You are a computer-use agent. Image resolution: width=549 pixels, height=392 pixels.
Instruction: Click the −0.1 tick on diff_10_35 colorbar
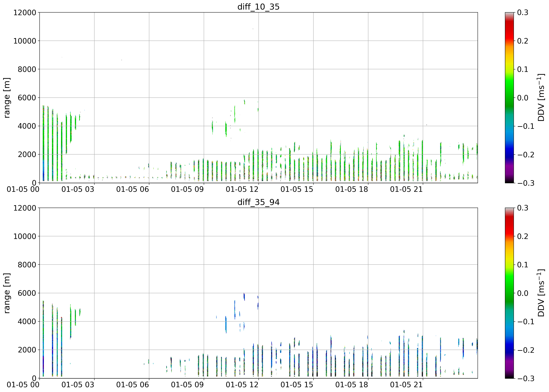526,126
